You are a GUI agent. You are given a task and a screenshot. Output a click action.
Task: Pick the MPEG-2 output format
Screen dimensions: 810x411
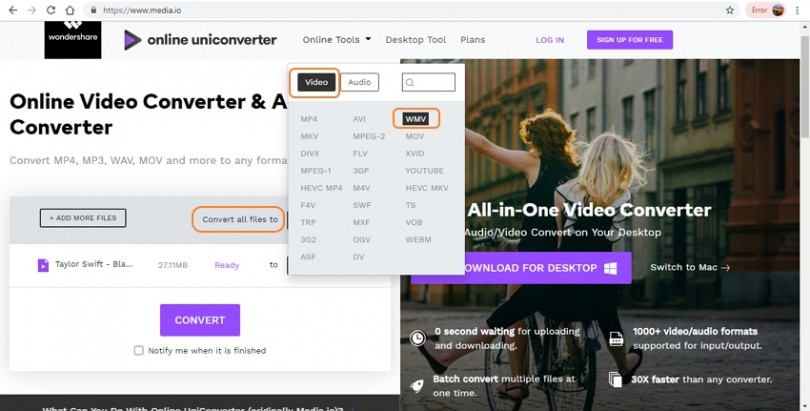click(x=369, y=136)
